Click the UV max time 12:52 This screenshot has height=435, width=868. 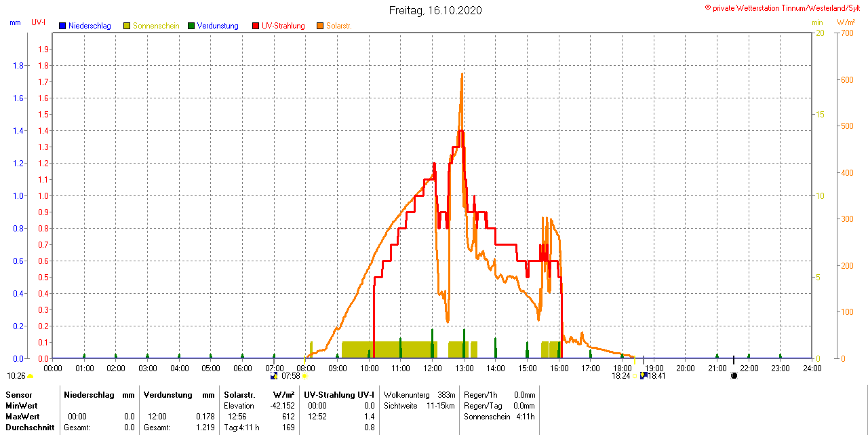317,416
